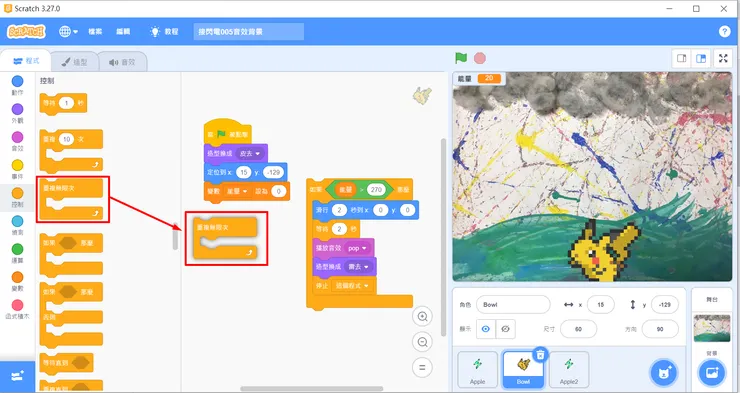Reset workspace zoom with equals button
The image size is (740, 393).
pos(422,368)
